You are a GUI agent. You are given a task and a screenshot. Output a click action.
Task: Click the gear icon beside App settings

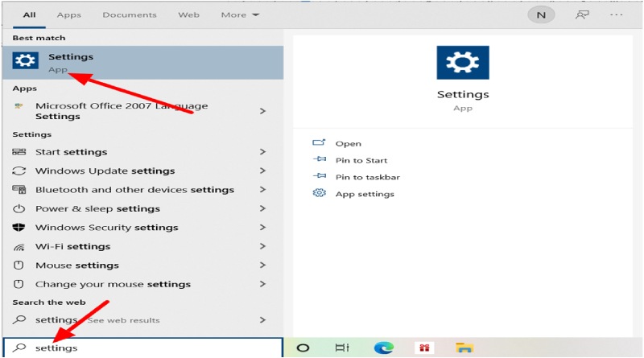coord(319,193)
